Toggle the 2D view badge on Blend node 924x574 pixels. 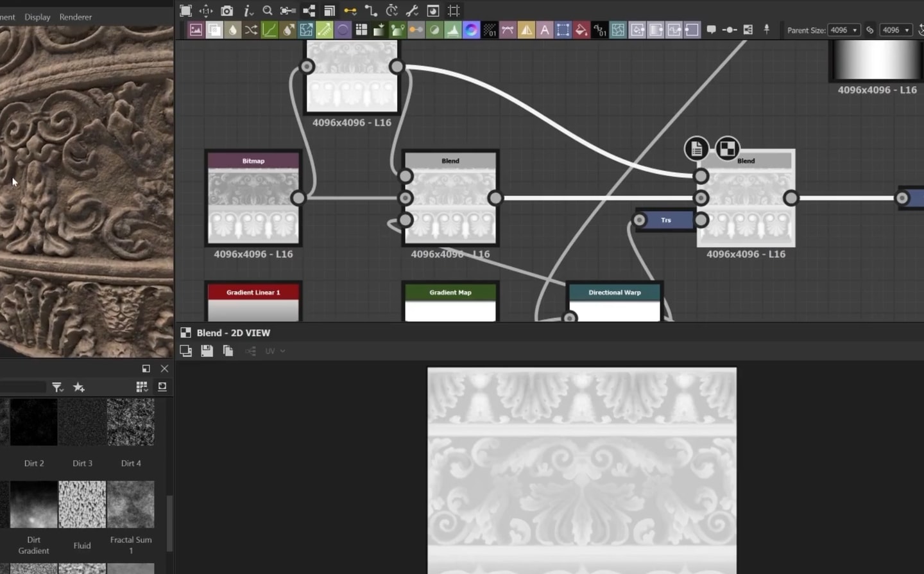pyautogui.click(x=727, y=149)
